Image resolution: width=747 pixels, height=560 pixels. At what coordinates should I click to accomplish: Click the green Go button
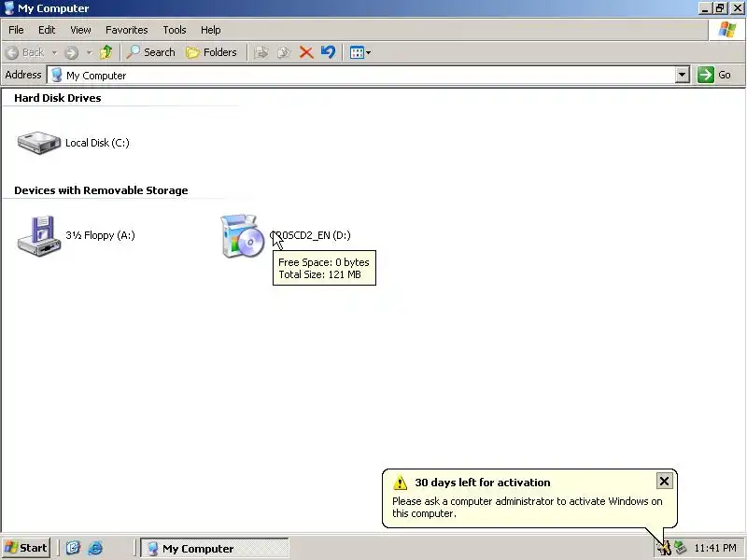(x=714, y=75)
